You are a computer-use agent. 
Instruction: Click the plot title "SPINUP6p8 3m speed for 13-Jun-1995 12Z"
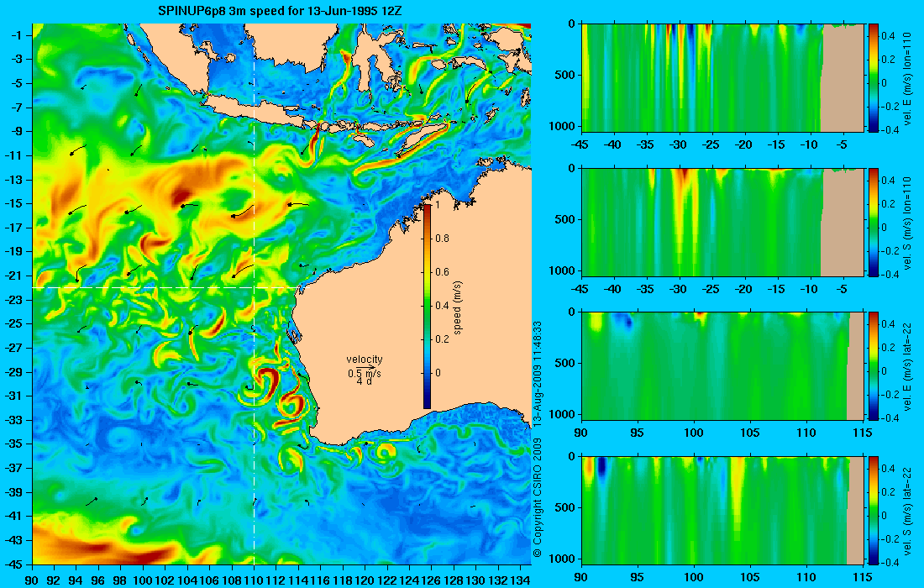pyautogui.click(x=281, y=11)
